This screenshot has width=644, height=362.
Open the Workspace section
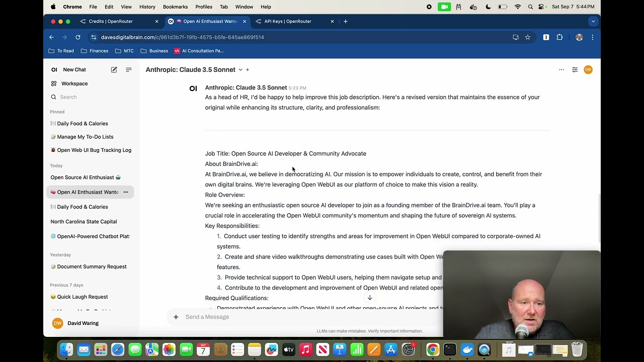pos(74,83)
